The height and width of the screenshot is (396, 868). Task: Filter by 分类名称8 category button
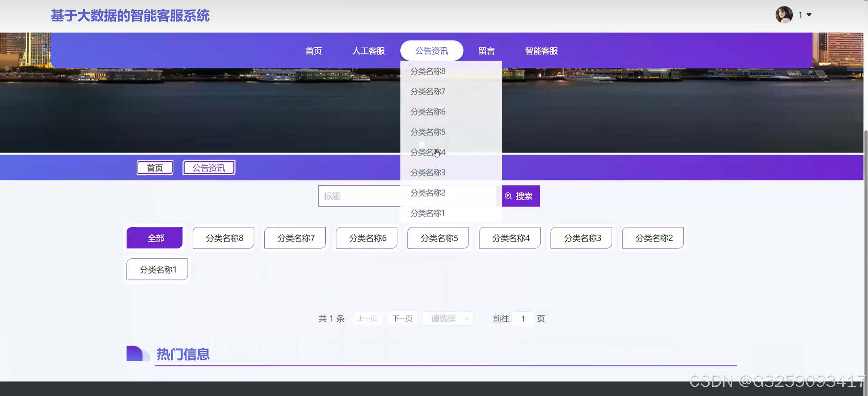coord(223,238)
